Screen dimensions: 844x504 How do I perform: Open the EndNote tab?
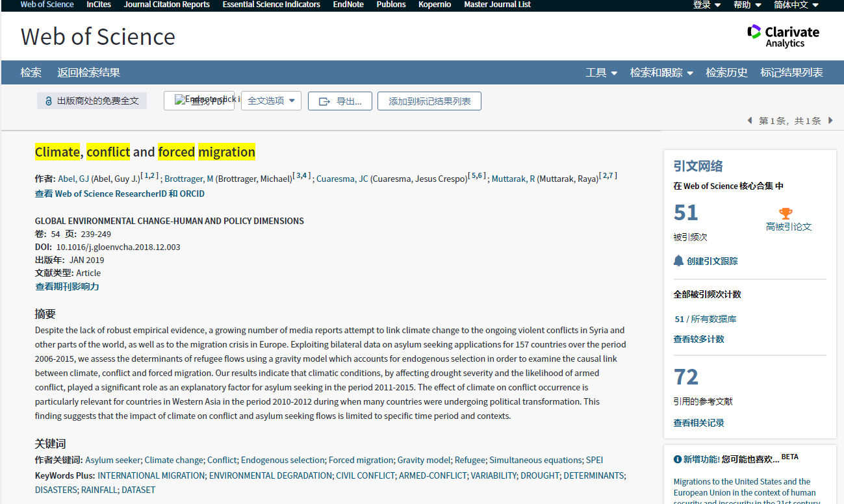click(x=348, y=5)
